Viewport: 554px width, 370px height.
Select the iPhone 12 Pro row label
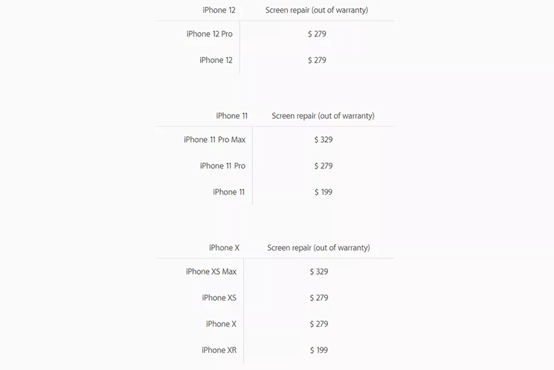210,34
